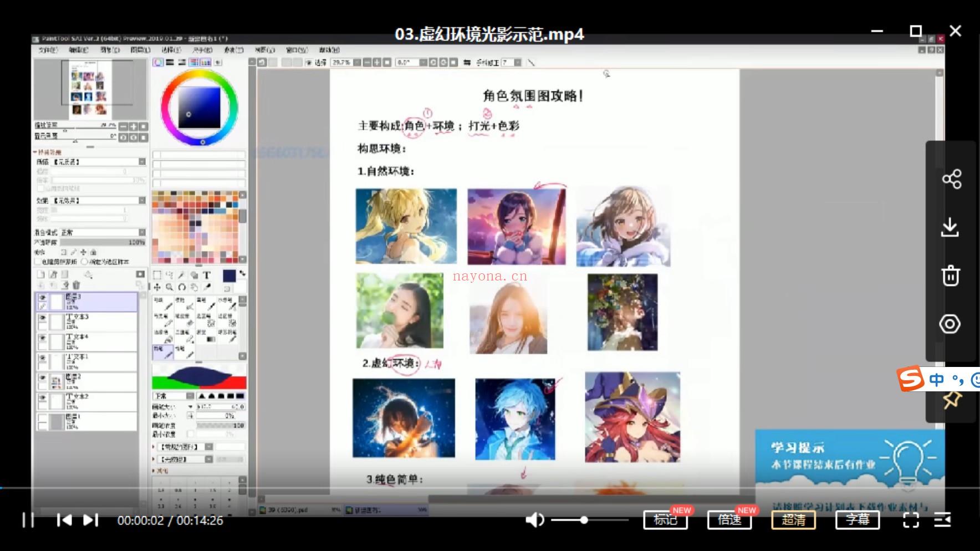Open the 帮助(H) menu in SAI
This screenshot has height=551, width=980.
329,50
